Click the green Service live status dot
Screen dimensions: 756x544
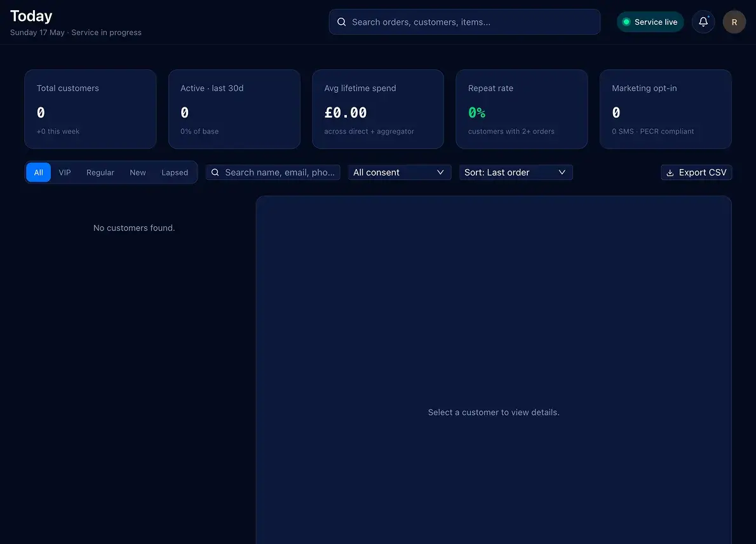(x=626, y=22)
